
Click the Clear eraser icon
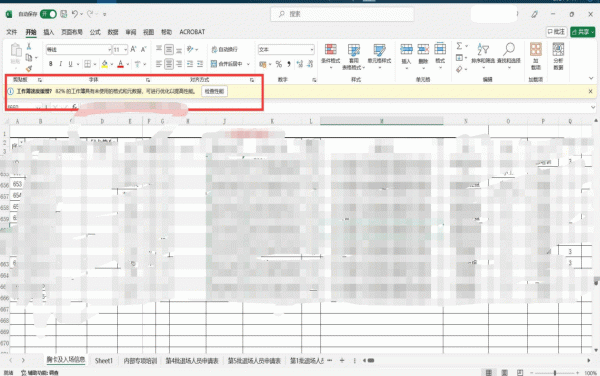(x=459, y=69)
